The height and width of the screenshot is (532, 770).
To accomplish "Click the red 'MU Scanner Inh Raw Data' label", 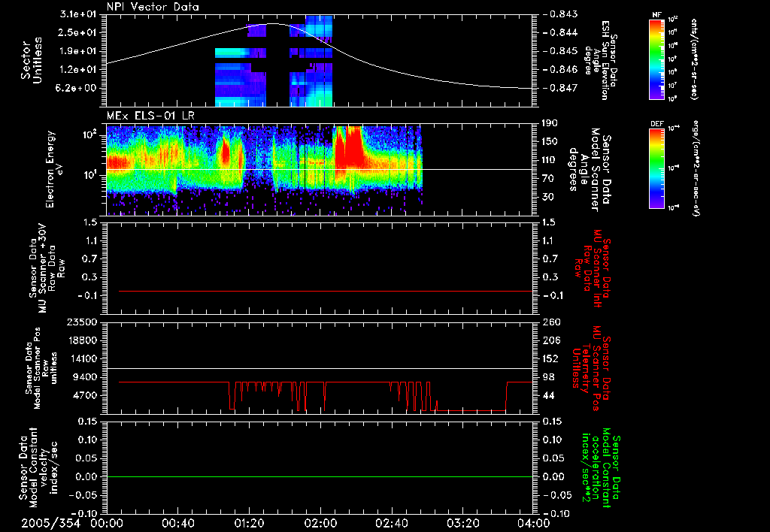I will [593, 268].
